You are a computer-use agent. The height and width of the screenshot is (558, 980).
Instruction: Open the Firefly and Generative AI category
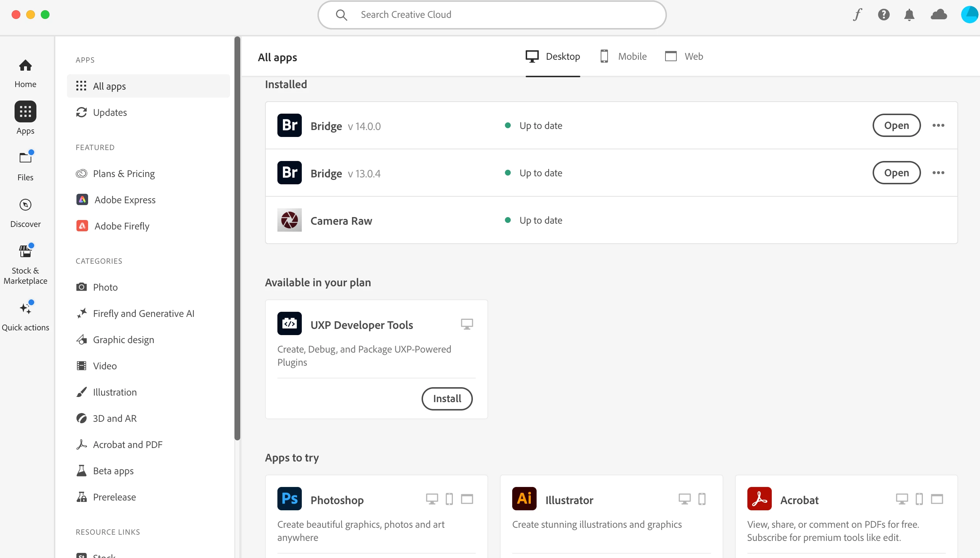pos(143,314)
